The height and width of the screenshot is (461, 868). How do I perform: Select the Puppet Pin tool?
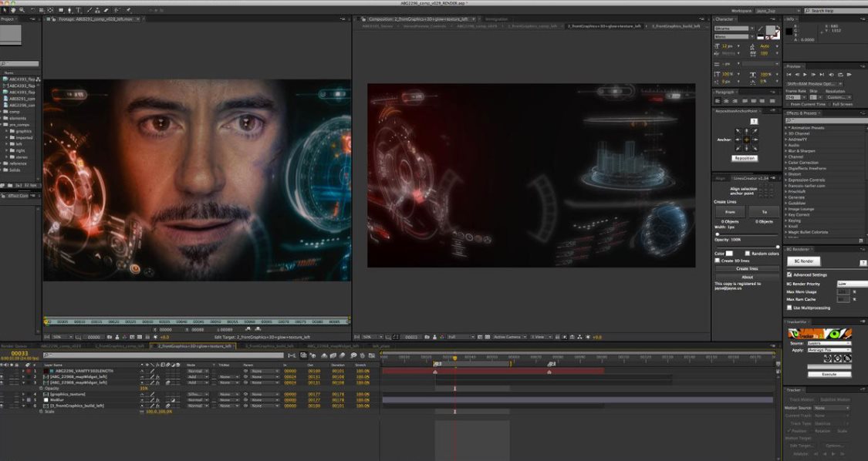[x=128, y=10]
